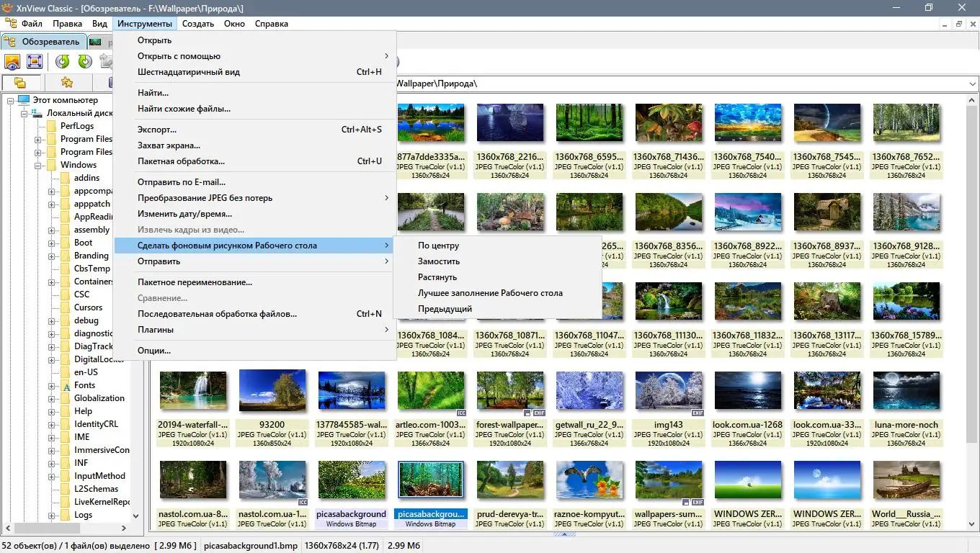
Task: Select 'По центру' from the submenu
Action: (x=438, y=246)
